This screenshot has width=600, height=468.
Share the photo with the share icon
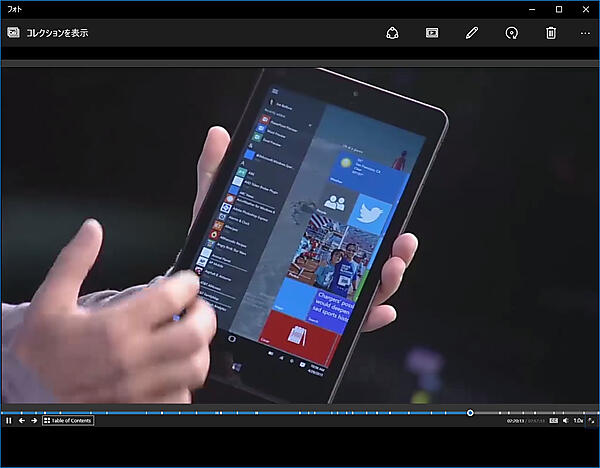(x=392, y=33)
